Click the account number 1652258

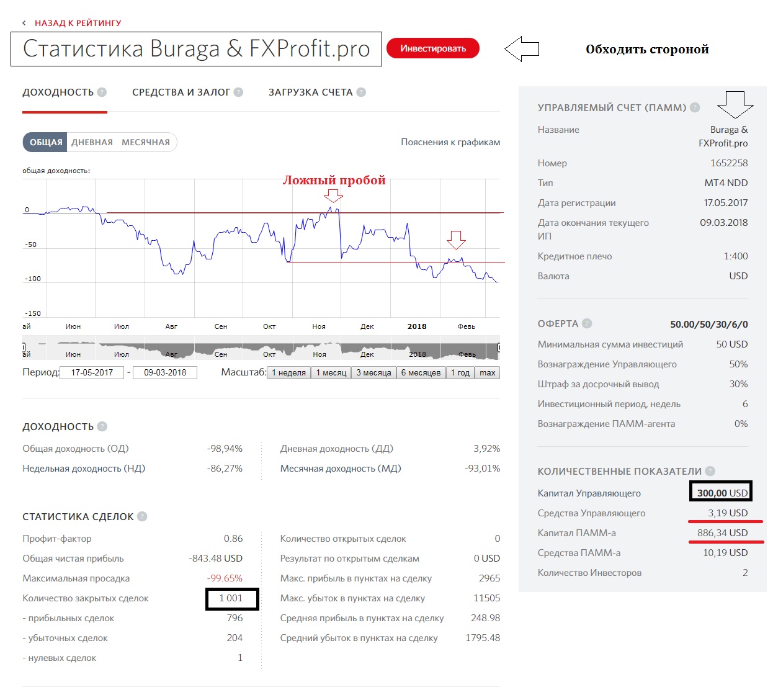(x=729, y=163)
